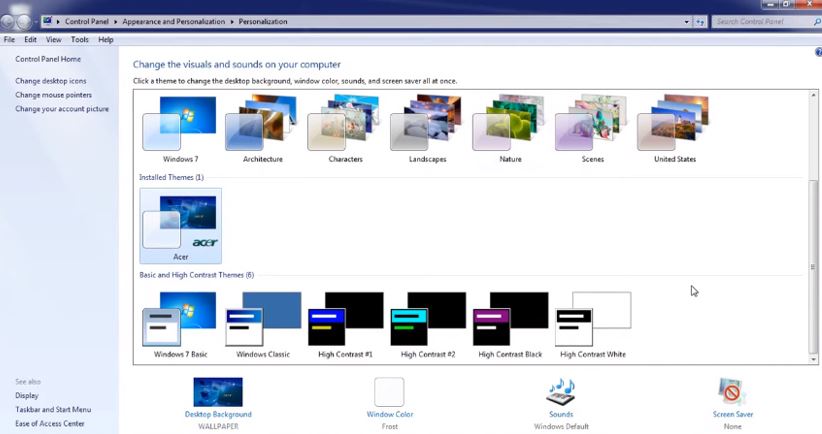Image resolution: width=822 pixels, height=434 pixels.
Task: Open the Window Color icon
Action: [389, 392]
